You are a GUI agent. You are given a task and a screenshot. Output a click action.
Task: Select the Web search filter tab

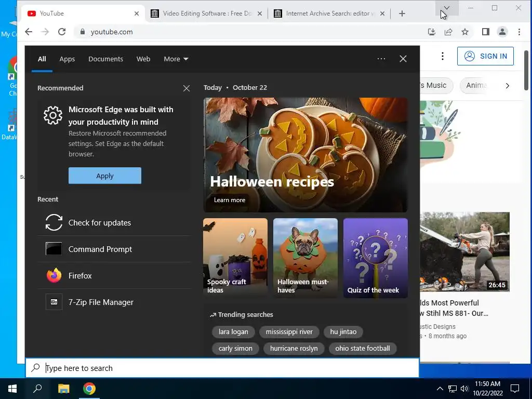click(143, 59)
